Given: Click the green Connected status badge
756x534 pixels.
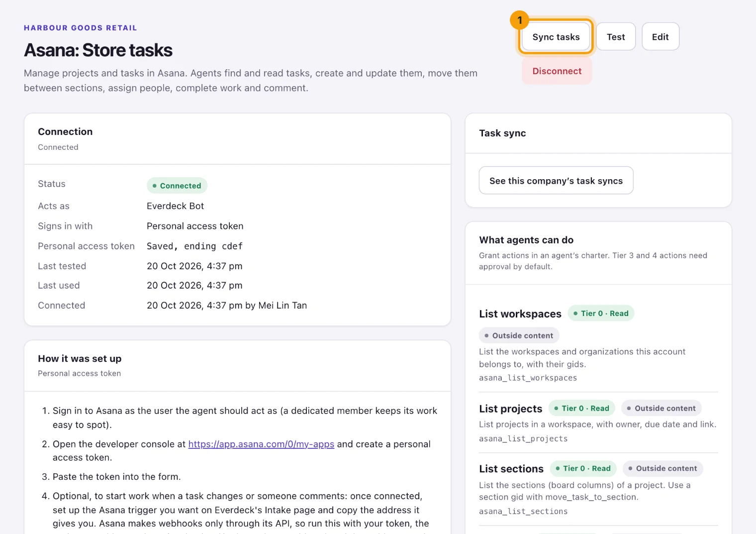Looking at the screenshot, I should [177, 186].
